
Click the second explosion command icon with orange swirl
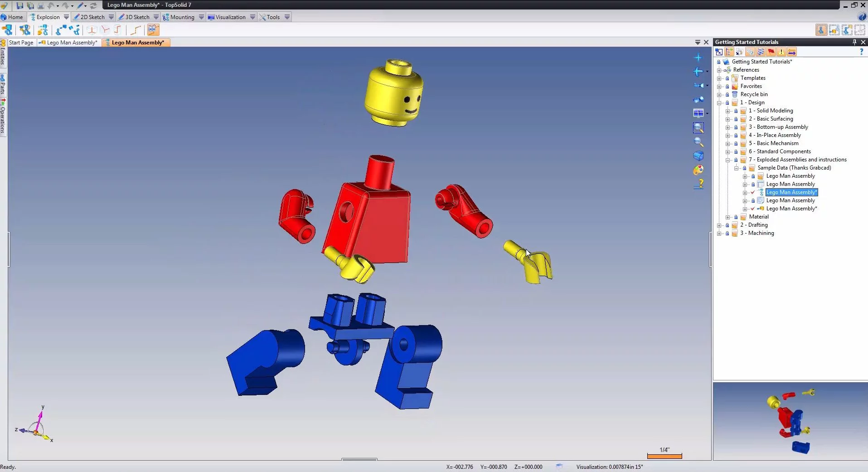pyautogui.click(x=25, y=30)
